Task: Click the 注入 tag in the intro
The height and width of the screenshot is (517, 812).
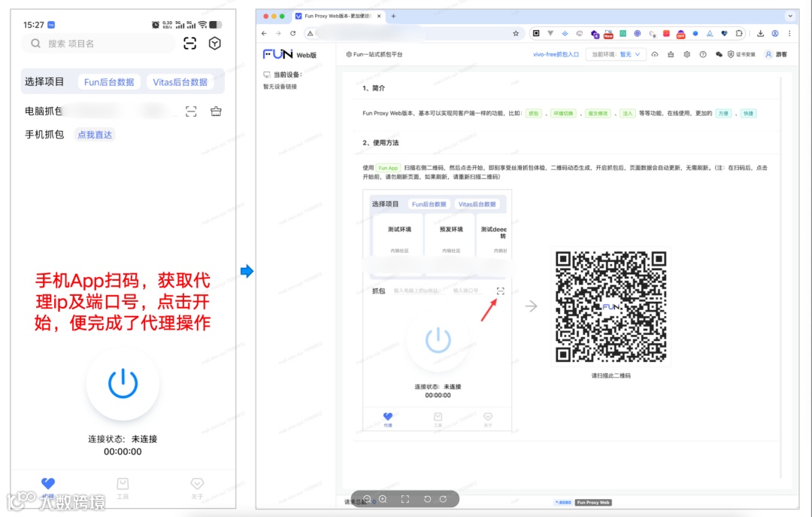Action: (x=627, y=114)
